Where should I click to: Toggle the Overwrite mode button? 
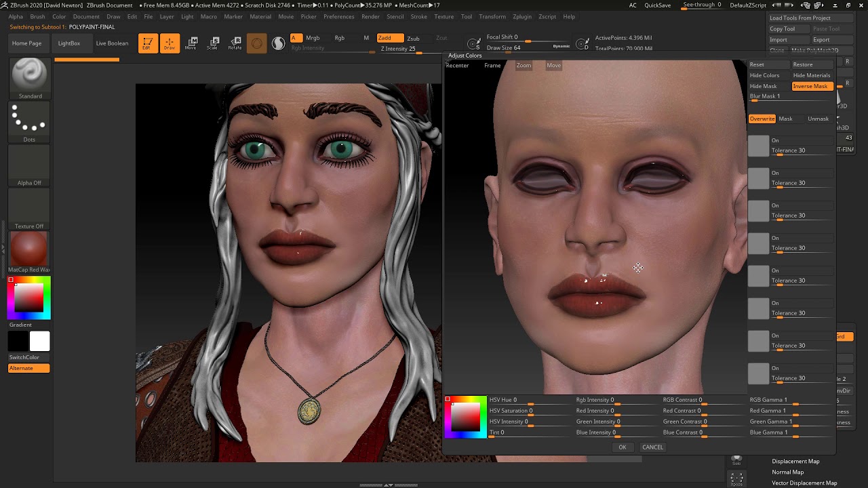(x=762, y=119)
